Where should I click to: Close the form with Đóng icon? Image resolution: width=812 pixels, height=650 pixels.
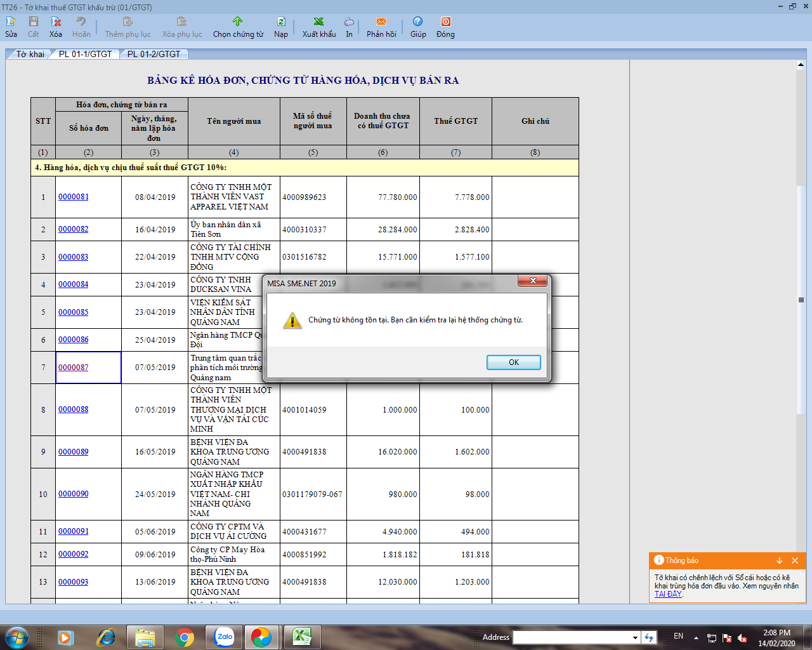click(445, 22)
